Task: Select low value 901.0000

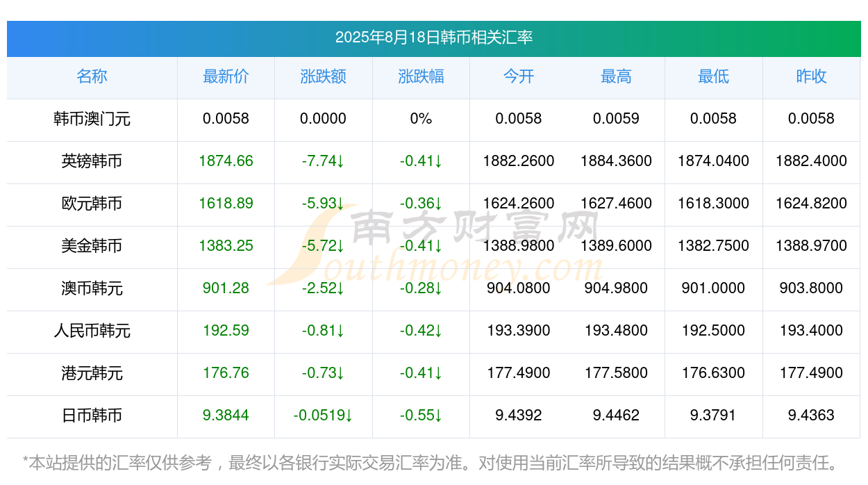Action: [713, 288]
